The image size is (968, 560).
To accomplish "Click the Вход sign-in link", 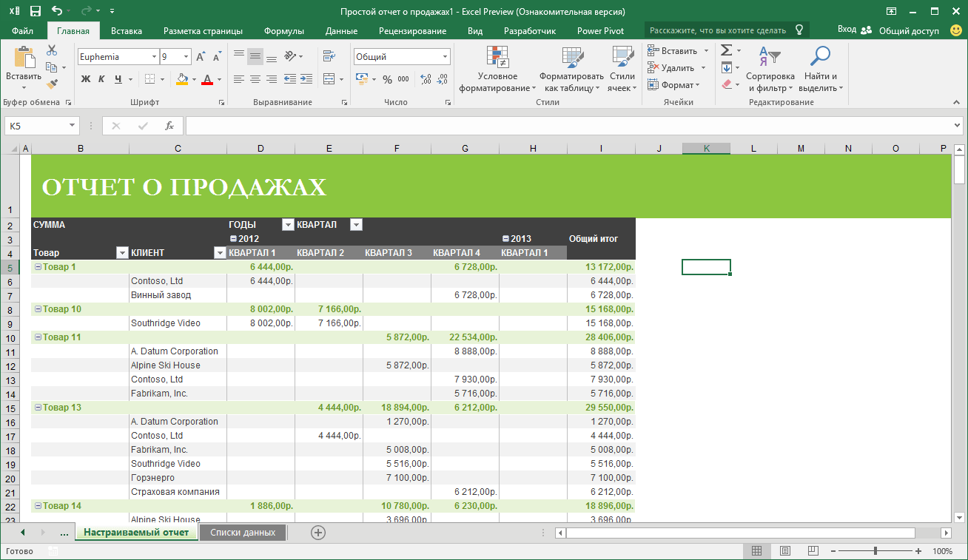I will point(847,30).
